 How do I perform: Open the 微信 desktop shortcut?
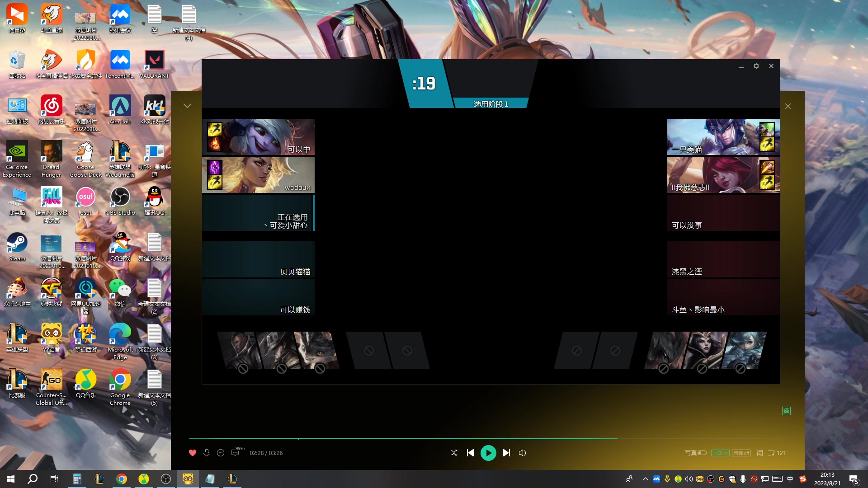point(120,293)
